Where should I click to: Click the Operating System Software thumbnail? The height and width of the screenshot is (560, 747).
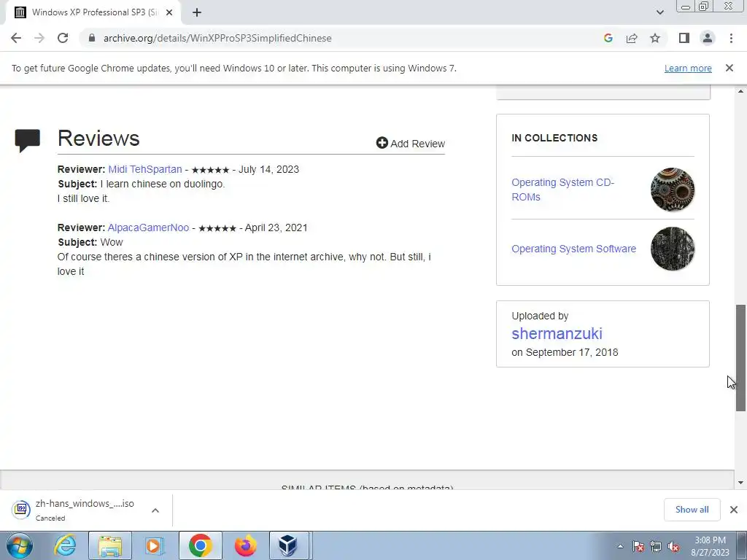coord(672,249)
